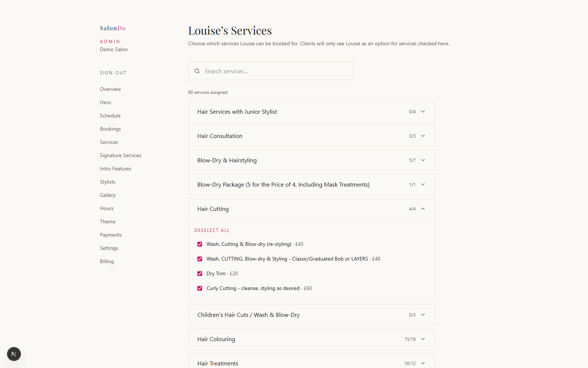Navigate to Bookings

[x=110, y=129]
